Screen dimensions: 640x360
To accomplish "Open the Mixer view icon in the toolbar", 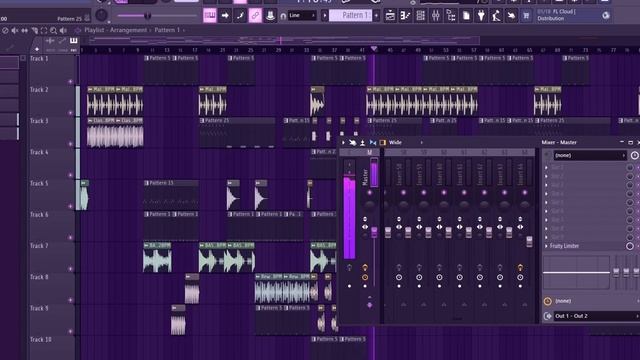I will 436,16.
